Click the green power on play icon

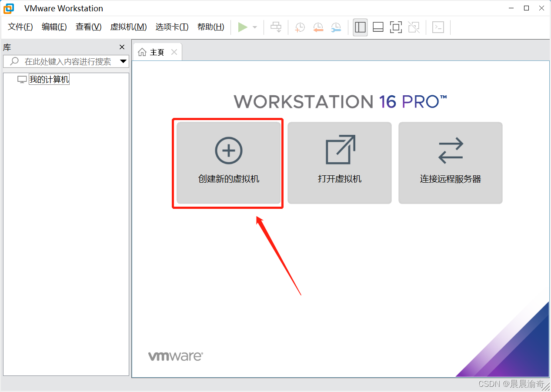pyautogui.click(x=243, y=27)
